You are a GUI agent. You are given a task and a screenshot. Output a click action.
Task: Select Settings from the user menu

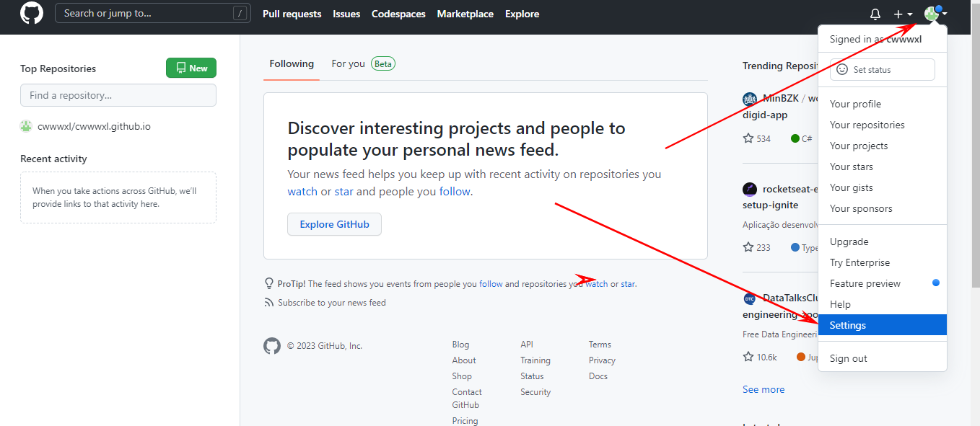click(848, 325)
